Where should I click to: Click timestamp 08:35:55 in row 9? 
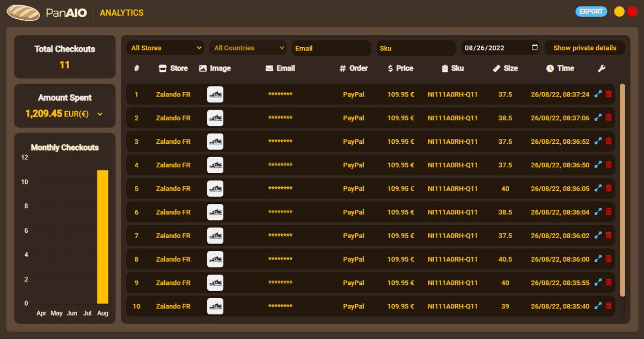click(560, 283)
